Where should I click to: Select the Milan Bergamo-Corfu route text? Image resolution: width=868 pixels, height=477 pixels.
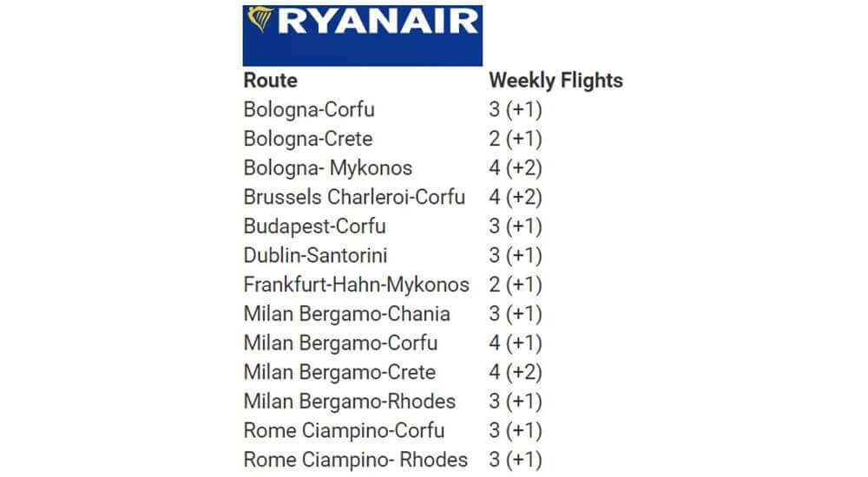[x=340, y=343]
